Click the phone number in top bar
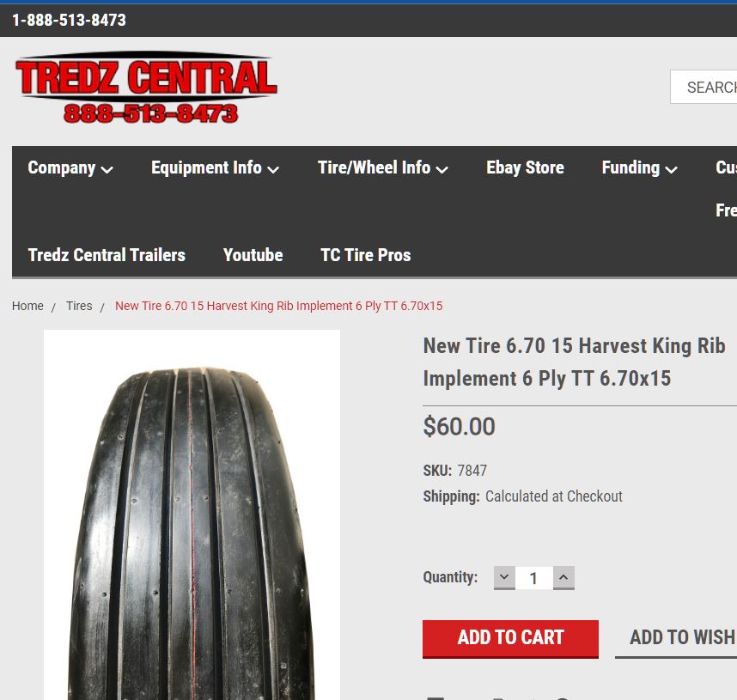The image size is (737, 700). [69, 21]
